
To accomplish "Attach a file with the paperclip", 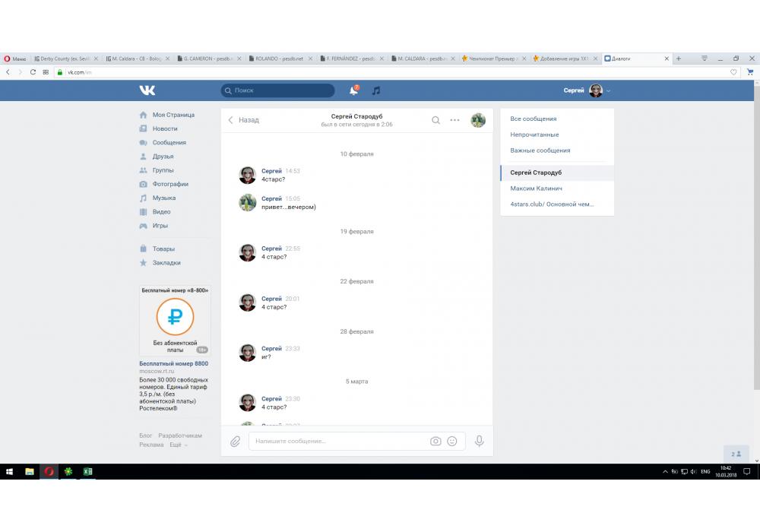I will click(x=236, y=441).
